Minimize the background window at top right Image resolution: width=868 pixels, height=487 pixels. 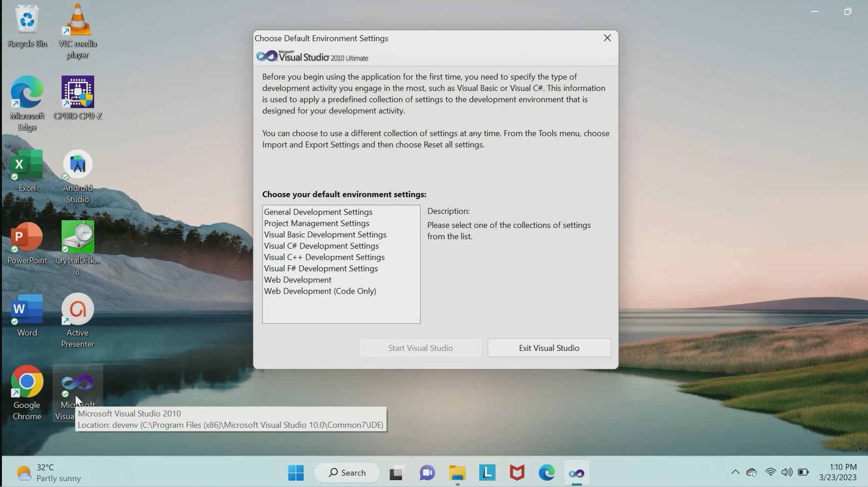pyautogui.click(x=814, y=11)
